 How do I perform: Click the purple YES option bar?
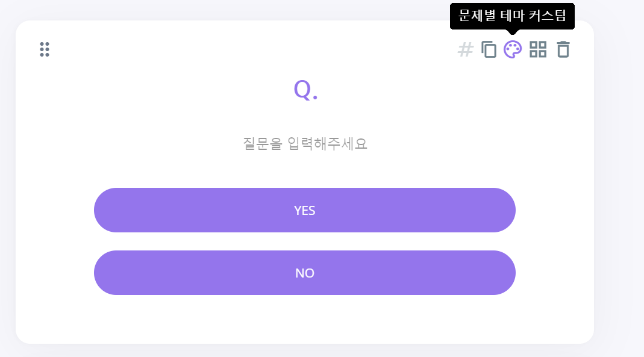(x=305, y=210)
